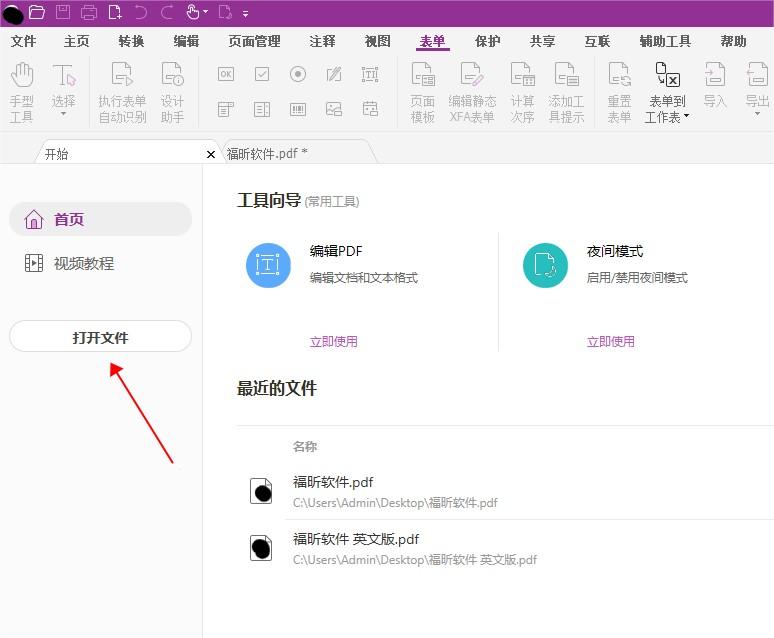Open the Design Assistant (设计助手)
Viewport: 774px width, 638px height.
[172, 92]
